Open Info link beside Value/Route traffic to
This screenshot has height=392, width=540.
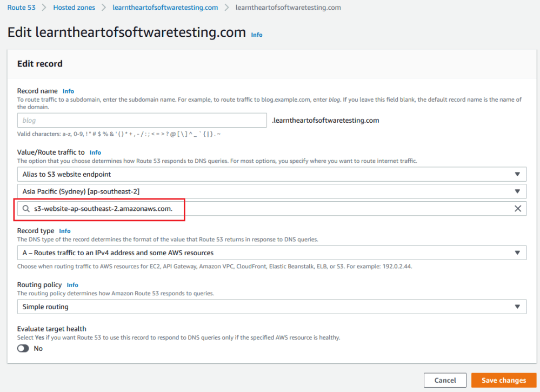pyautogui.click(x=95, y=152)
